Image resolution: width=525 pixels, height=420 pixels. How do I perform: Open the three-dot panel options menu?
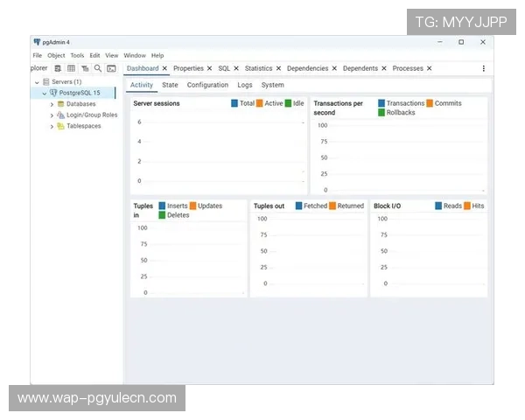point(484,68)
